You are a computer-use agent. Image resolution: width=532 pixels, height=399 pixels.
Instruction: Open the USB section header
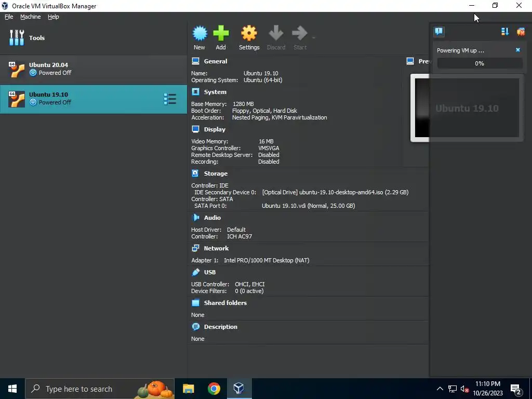(210, 272)
